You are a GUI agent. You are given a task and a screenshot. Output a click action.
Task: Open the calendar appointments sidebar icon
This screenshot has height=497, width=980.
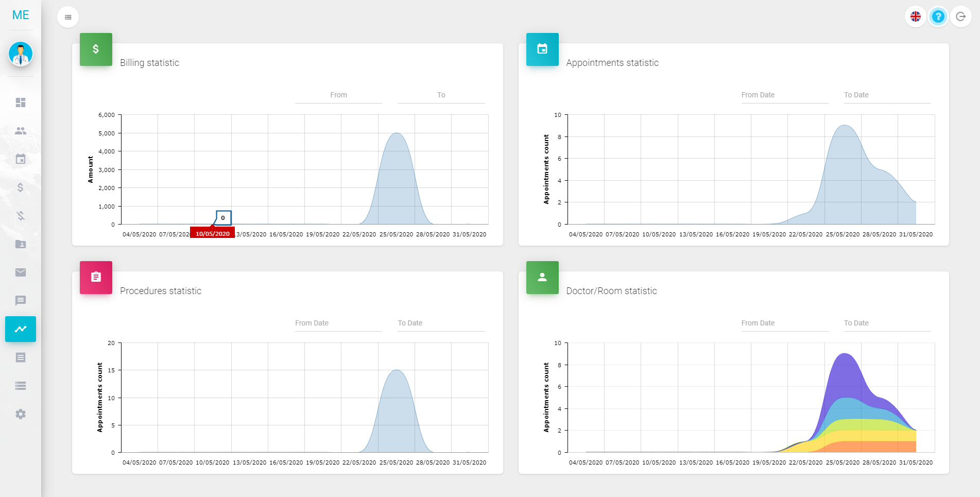pyautogui.click(x=21, y=159)
